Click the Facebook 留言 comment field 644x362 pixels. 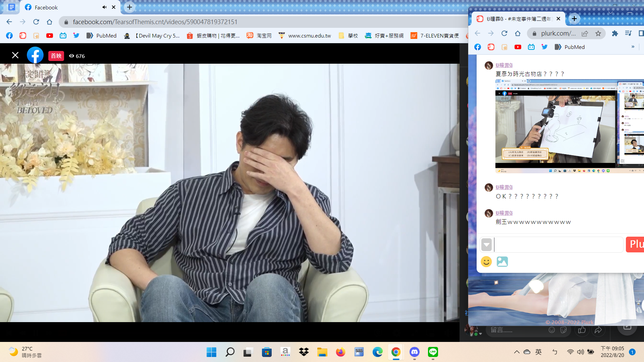click(517, 330)
